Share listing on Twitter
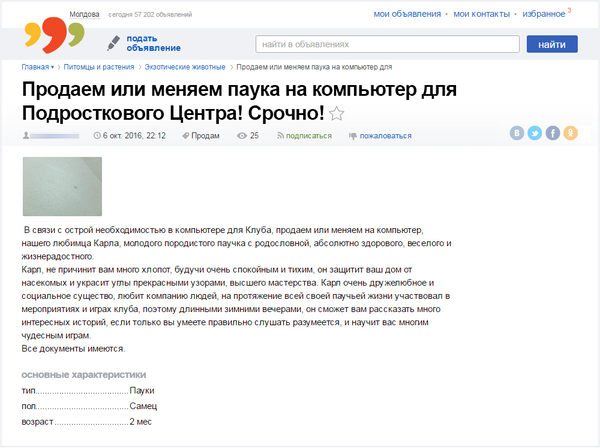This screenshot has height=448, width=600. point(535,134)
